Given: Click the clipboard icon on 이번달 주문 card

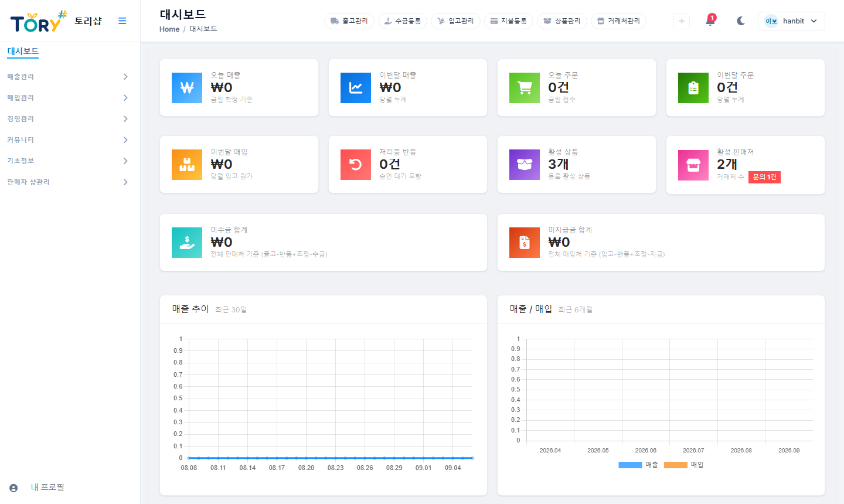Looking at the screenshot, I should [x=693, y=88].
